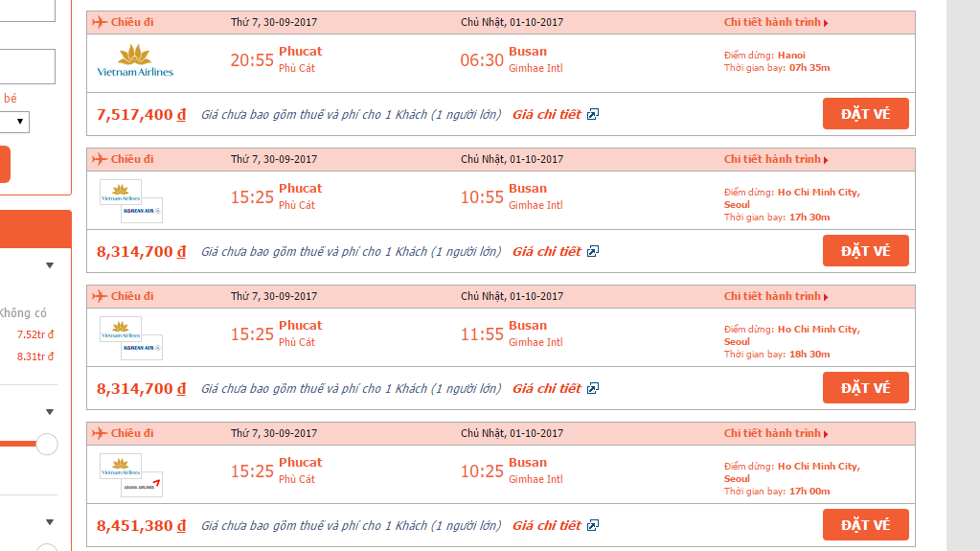The image size is (980, 551).
Task: Click airplane icon on the first Chiều đi header
Action: 100,22
